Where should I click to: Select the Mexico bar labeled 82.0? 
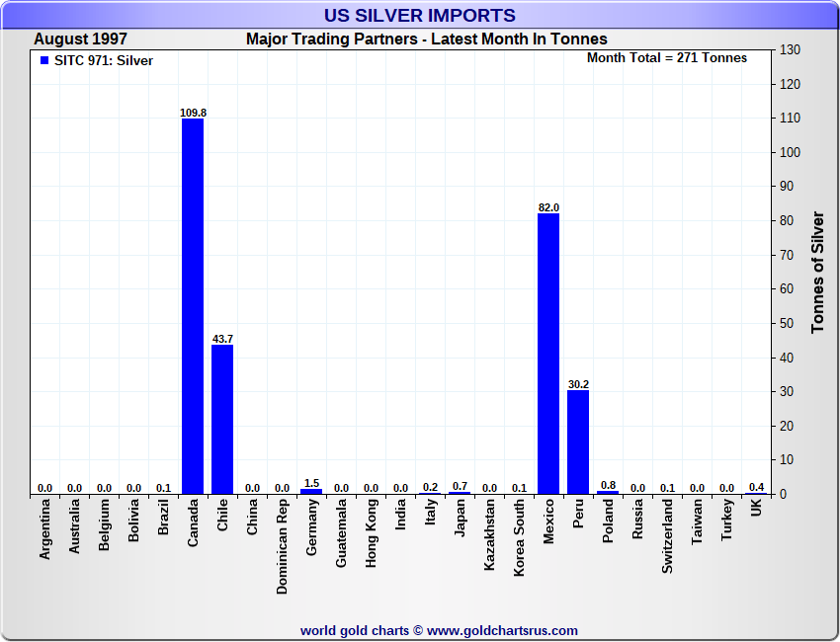(x=548, y=354)
